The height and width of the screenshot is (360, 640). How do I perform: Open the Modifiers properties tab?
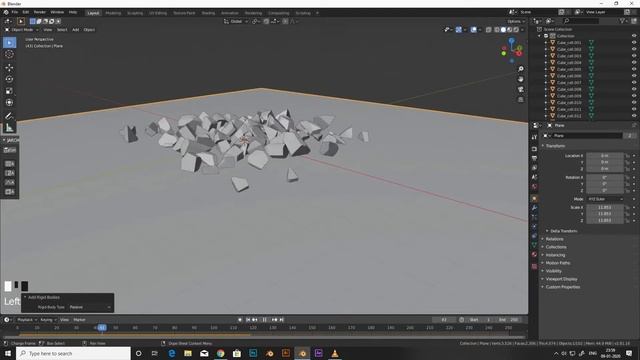pyautogui.click(x=534, y=208)
